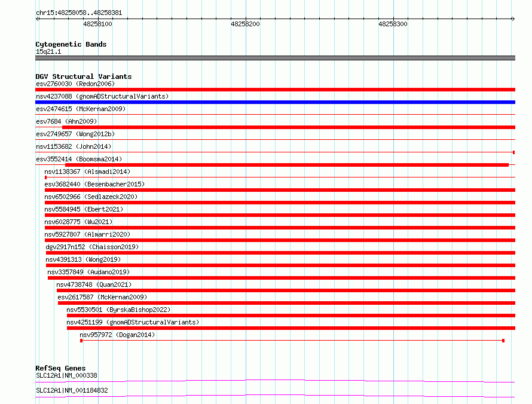Click the magenta SLC12A1|NM_000338 transcript line
The height and width of the screenshot is (404, 532).
275,381
